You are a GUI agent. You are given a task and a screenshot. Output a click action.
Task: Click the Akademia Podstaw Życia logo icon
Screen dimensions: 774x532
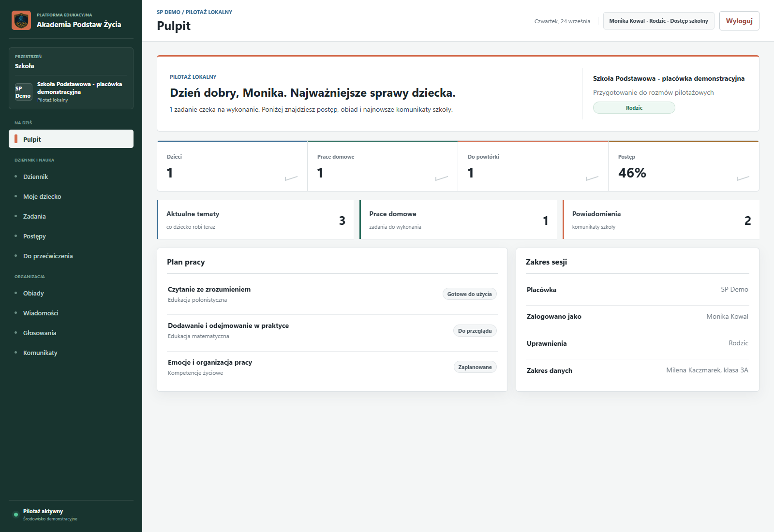coord(21,20)
